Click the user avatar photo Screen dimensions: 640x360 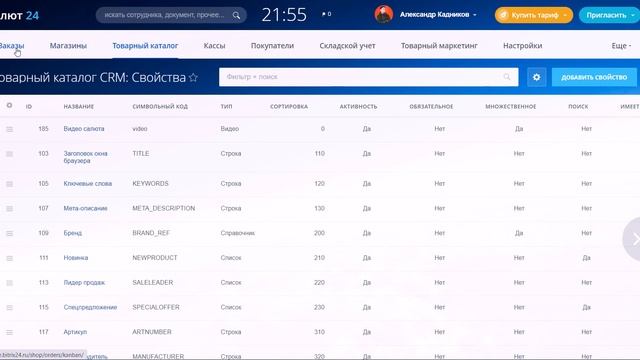384,14
